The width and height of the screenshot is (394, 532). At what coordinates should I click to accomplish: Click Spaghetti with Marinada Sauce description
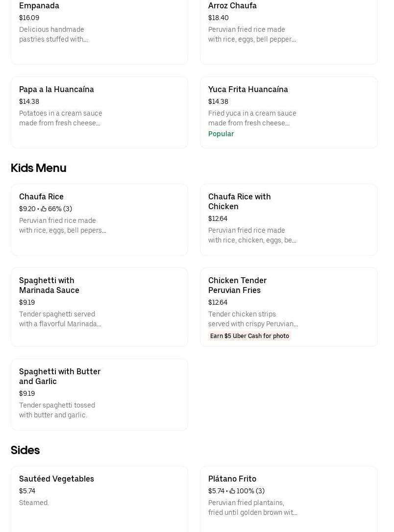coord(60,319)
